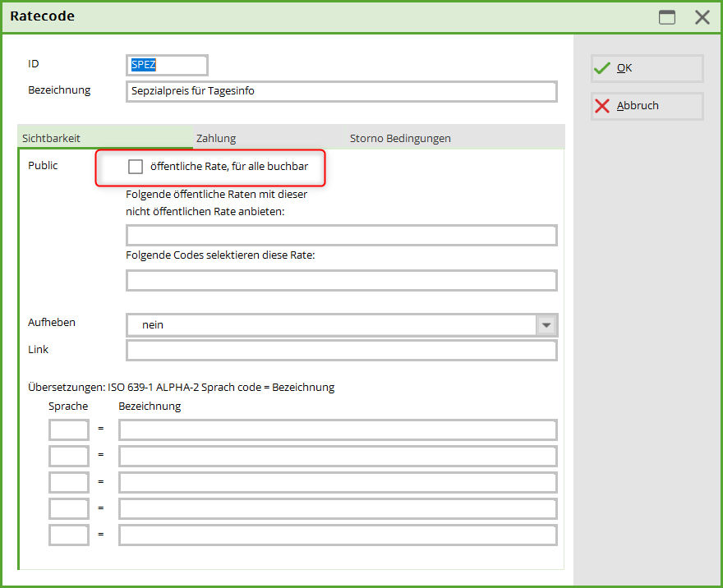The height and width of the screenshot is (588, 723).
Task: Select the Sichtbarkeit tab
Action: [x=51, y=139]
